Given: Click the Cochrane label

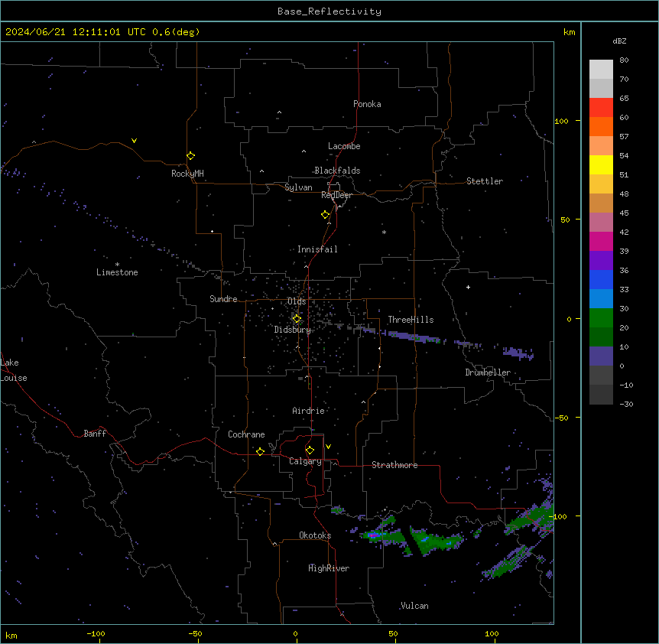Looking at the screenshot, I should [x=246, y=434].
